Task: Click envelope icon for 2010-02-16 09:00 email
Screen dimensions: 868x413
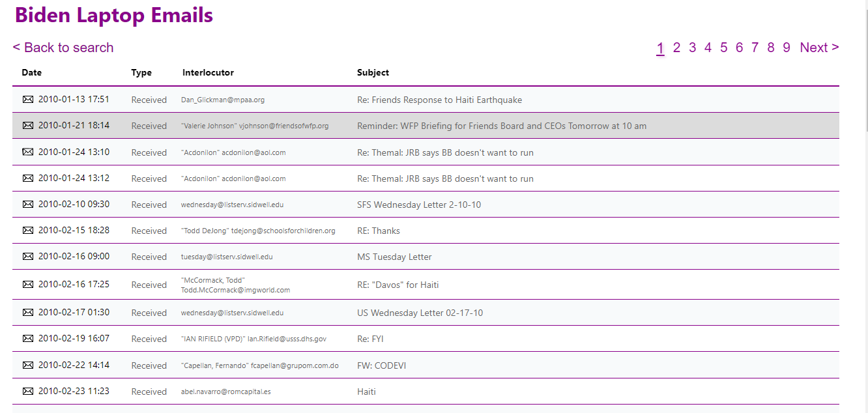Action: pos(28,256)
